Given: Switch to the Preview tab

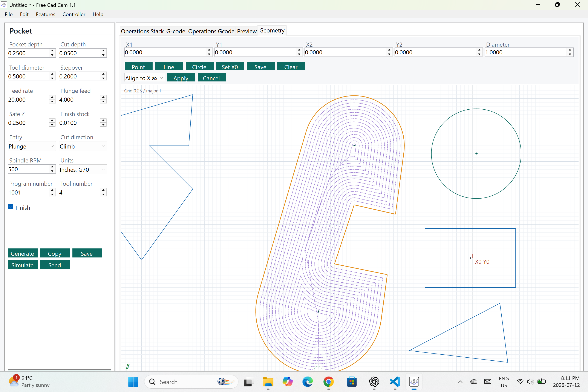Looking at the screenshot, I should [247, 31].
